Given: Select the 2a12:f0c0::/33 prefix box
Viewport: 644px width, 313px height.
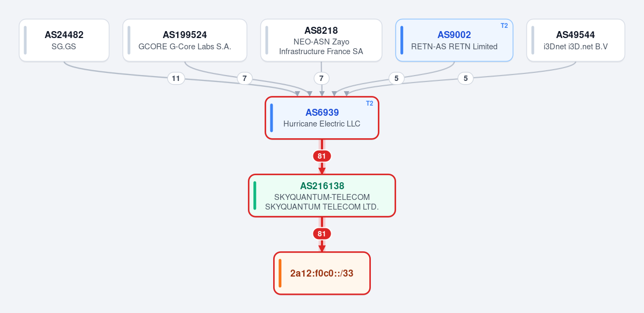Looking at the screenshot, I should click(322, 273).
